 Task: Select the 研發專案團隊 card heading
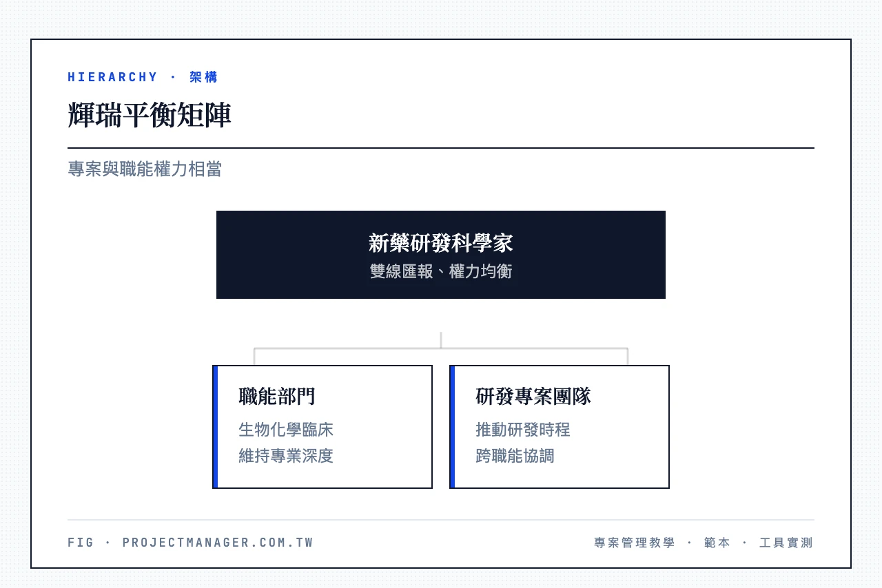(533, 396)
